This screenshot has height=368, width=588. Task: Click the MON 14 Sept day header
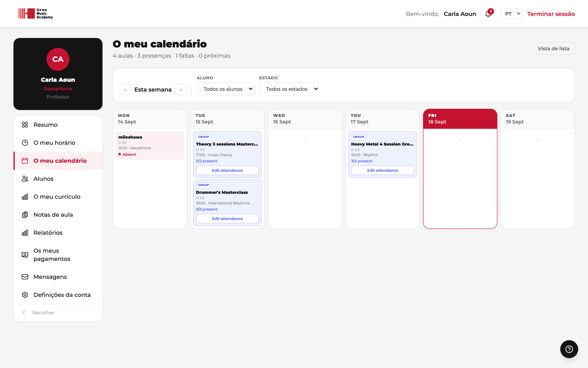coord(150,119)
